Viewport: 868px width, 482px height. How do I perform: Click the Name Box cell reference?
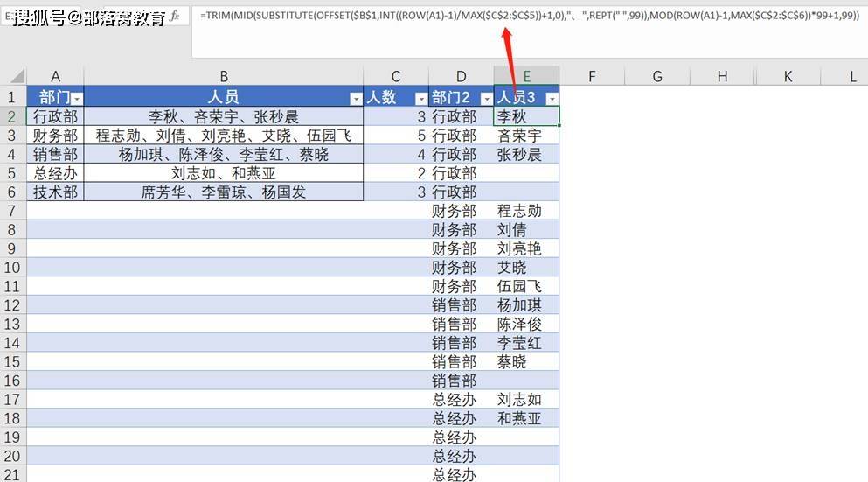coord(10,16)
